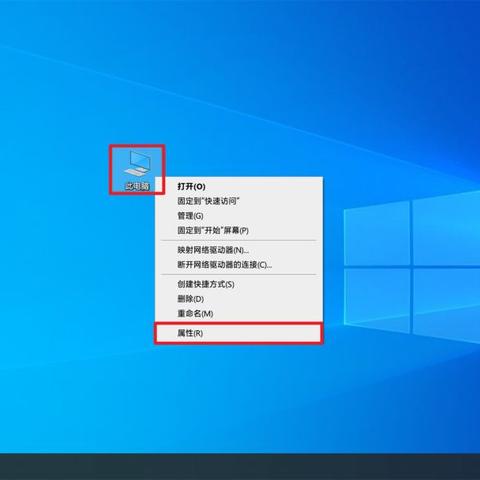Open 属性(R) from the context menu

[239, 333]
